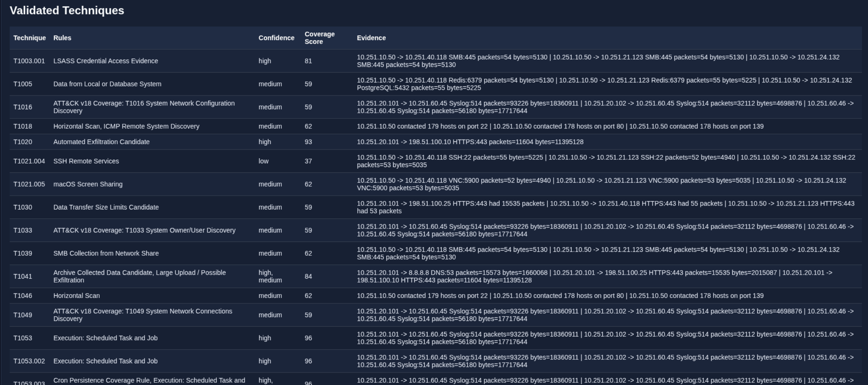Click rule Data from Local or Database System

point(107,84)
